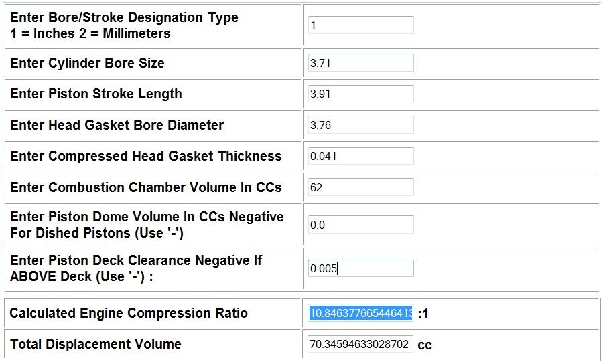Screen dimensions: 603x364
Task: Select Compressed Head Gasket Thickness input
Action: point(360,156)
